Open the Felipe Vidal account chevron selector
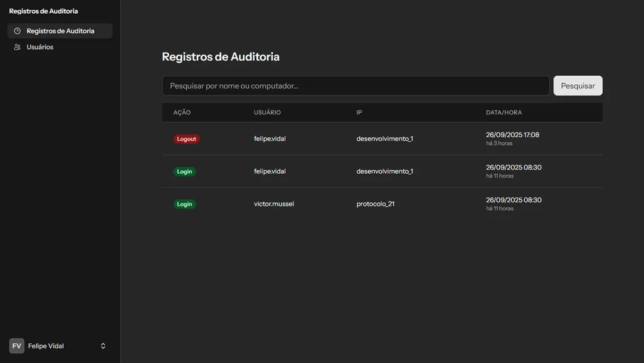Image resolution: width=644 pixels, height=363 pixels. (103, 345)
